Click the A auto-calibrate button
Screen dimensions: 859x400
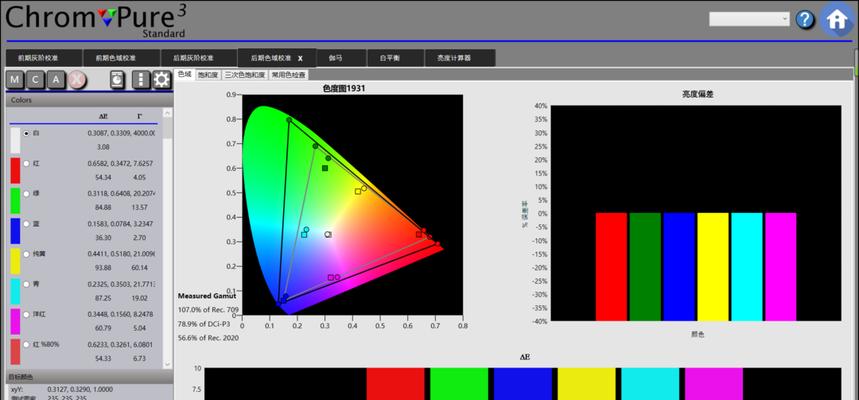click(56, 80)
